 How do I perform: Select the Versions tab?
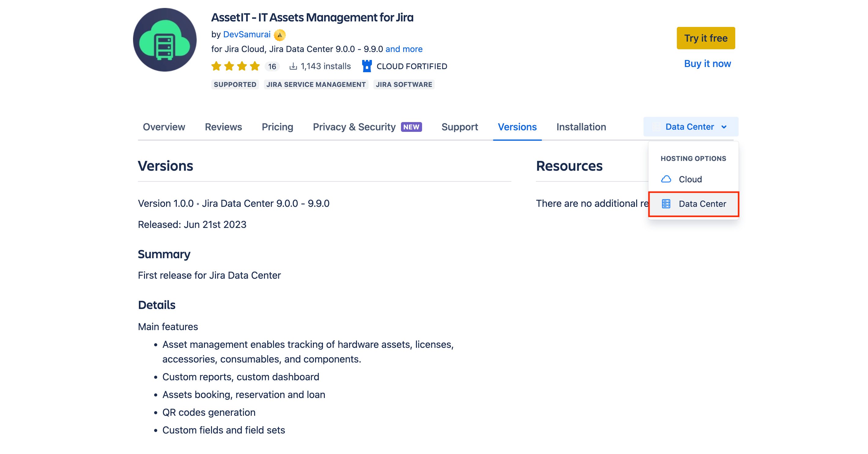pyautogui.click(x=517, y=127)
